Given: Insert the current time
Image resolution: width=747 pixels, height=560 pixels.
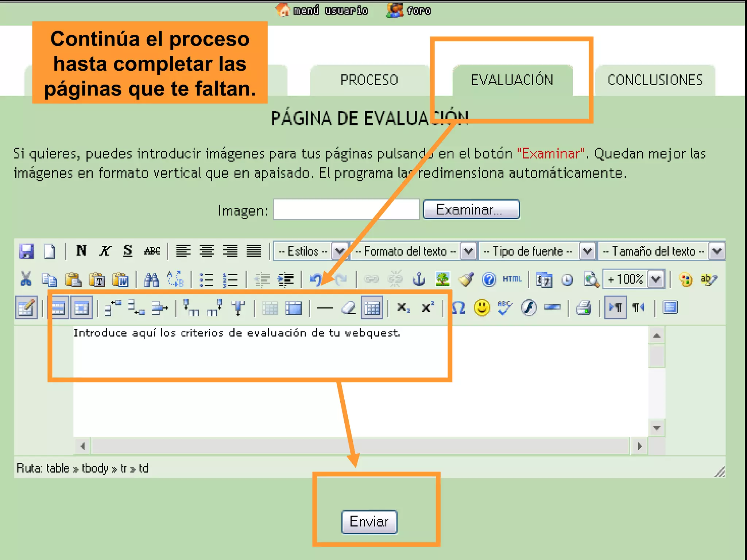Looking at the screenshot, I should pyautogui.click(x=567, y=280).
